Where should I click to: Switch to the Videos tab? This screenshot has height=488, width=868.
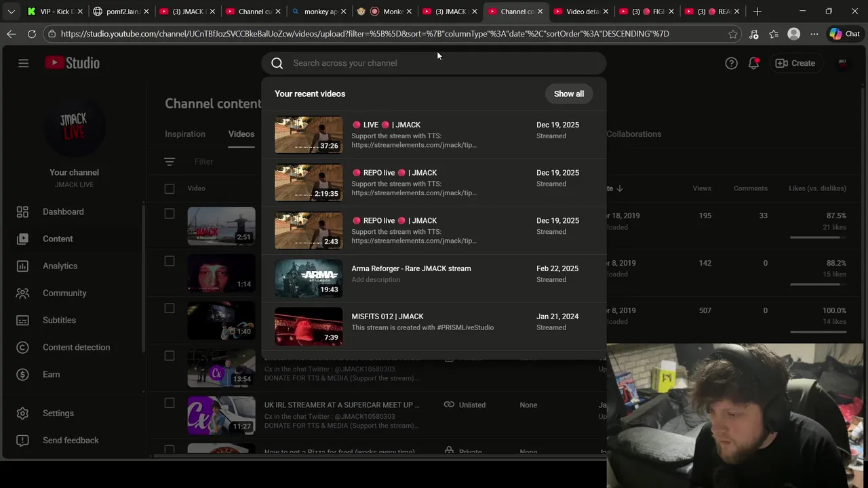click(241, 134)
